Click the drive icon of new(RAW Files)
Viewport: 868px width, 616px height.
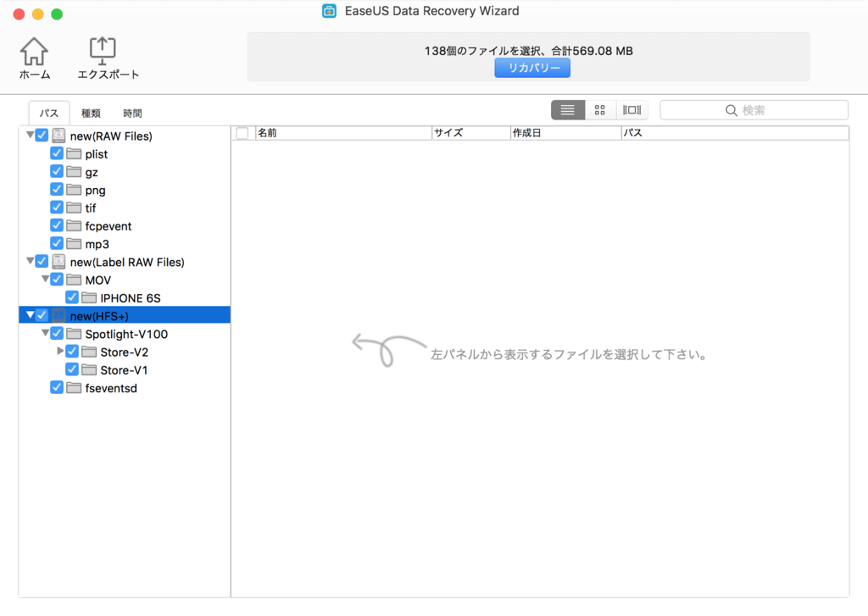click(x=58, y=136)
